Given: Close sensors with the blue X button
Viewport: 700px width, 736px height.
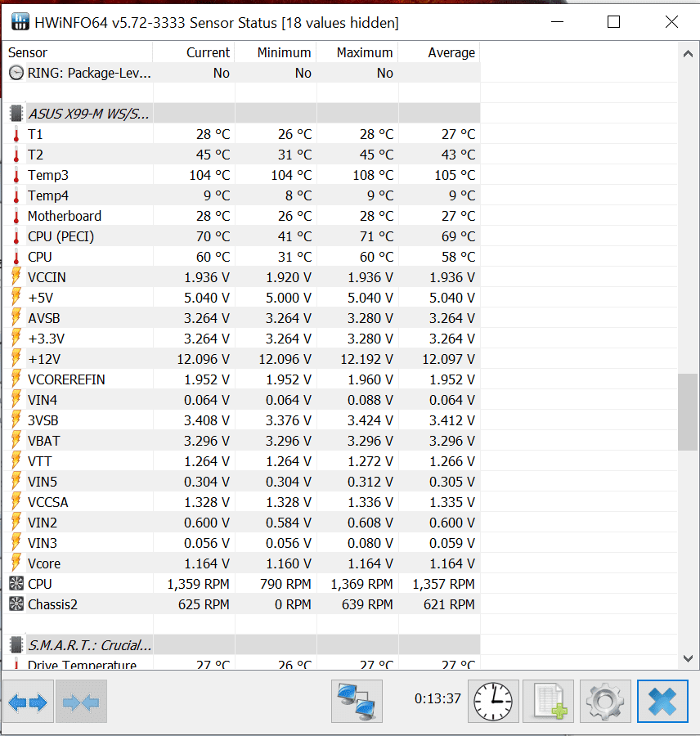Looking at the screenshot, I should [x=662, y=702].
